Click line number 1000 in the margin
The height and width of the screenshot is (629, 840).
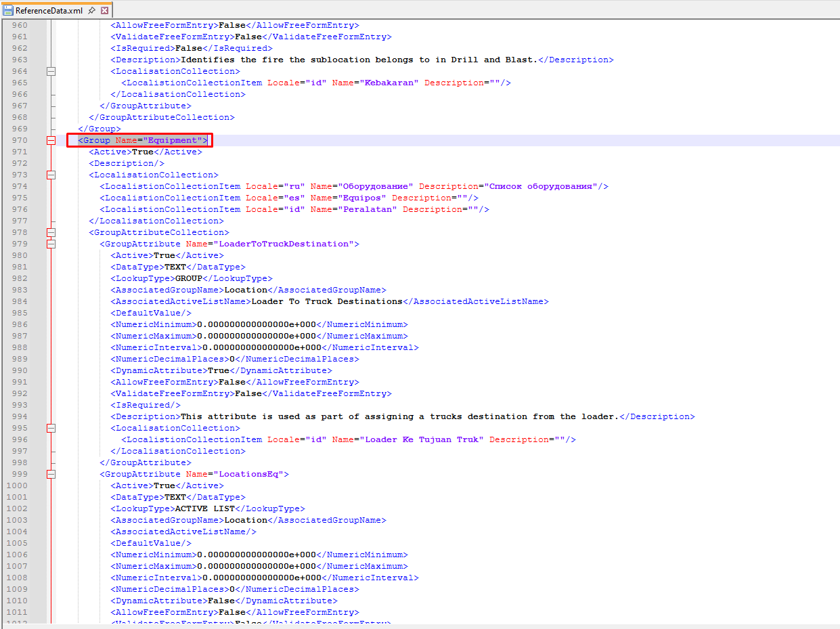tap(17, 485)
